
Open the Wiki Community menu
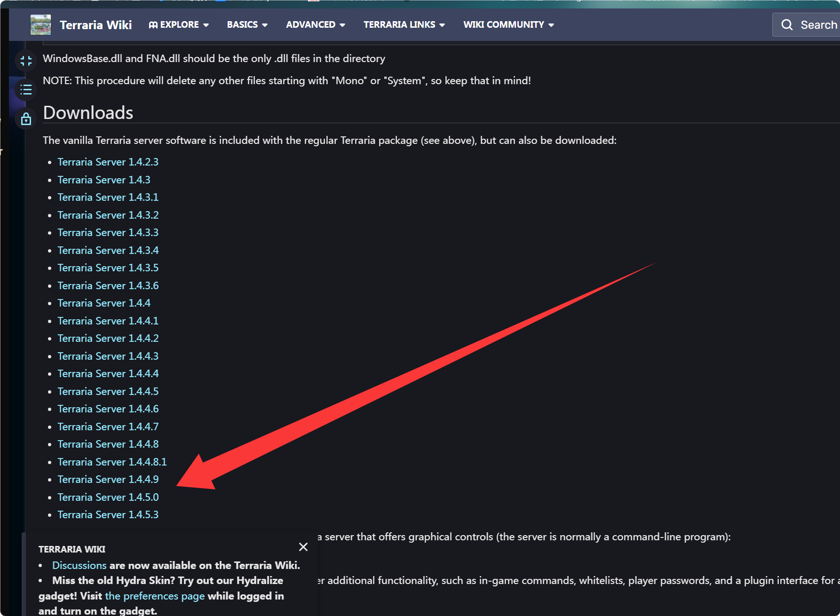pyautogui.click(x=508, y=24)
